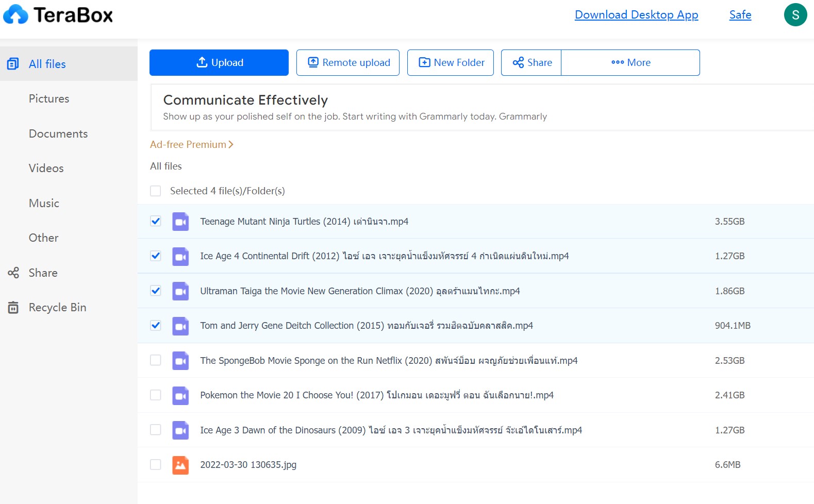814x504 pixels.
Task: Click the 904.1MB size value
Action: (733, 326)
